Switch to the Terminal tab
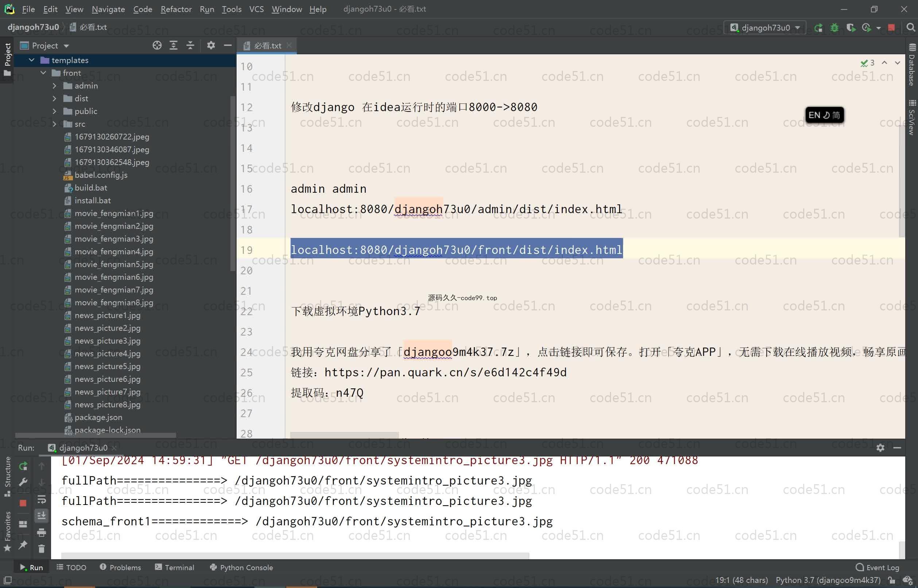The width and height of the screenshot is (918, 588). pyautogui.click(x=175, y=567)
